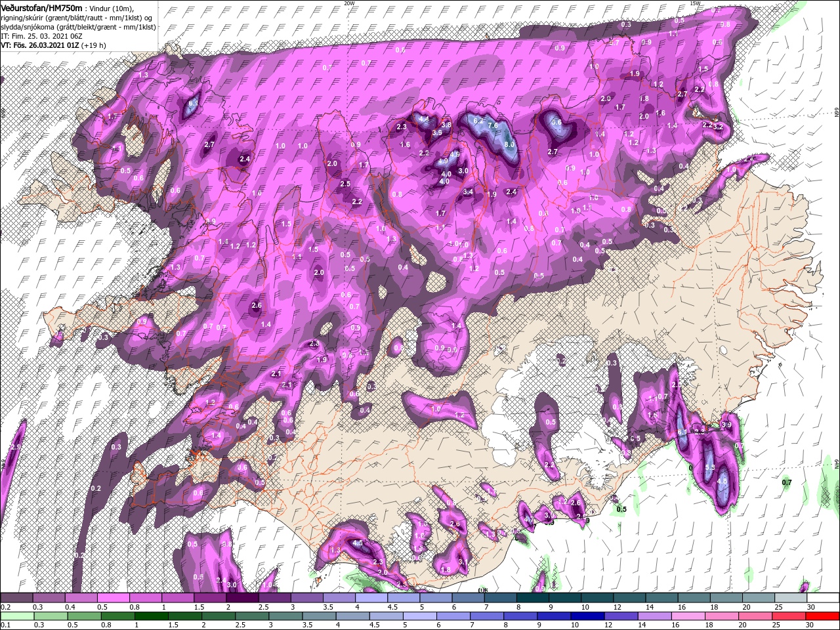Image resolution: width=840 pixels, height=630 pixels.
Task: Click the 3.8 precipitation value on map
Action: [x=446, y=125]
